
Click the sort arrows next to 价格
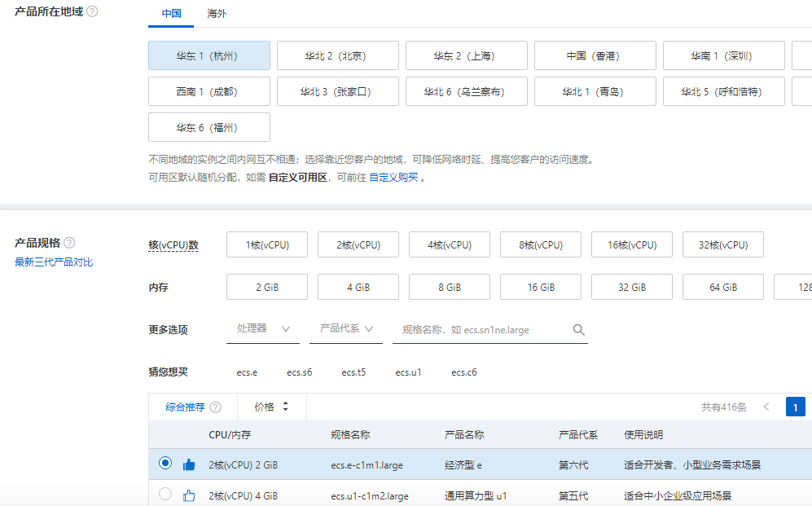click(285, 406)
